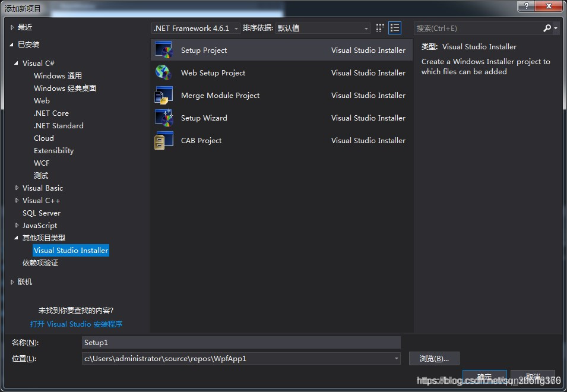Screen dimensions: 567x392
Task: Focus the 名称 field containing Setup1
Action: pos(241,343)
